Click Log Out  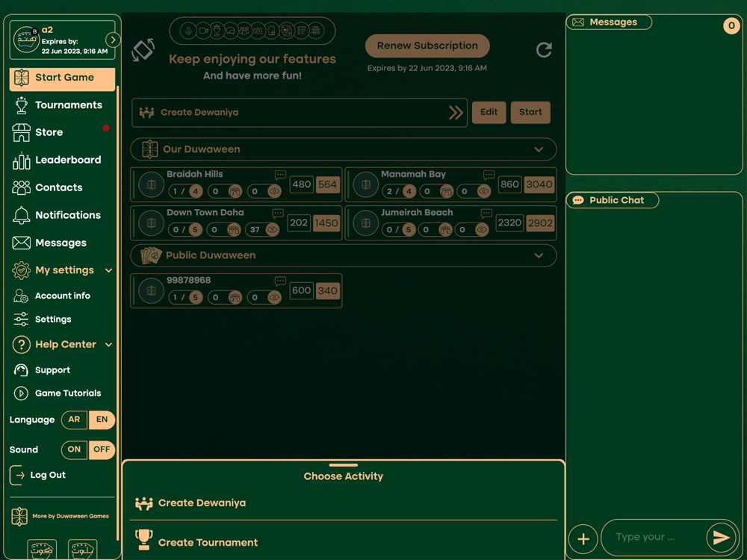pyautogui.click(x=38, y=475)
